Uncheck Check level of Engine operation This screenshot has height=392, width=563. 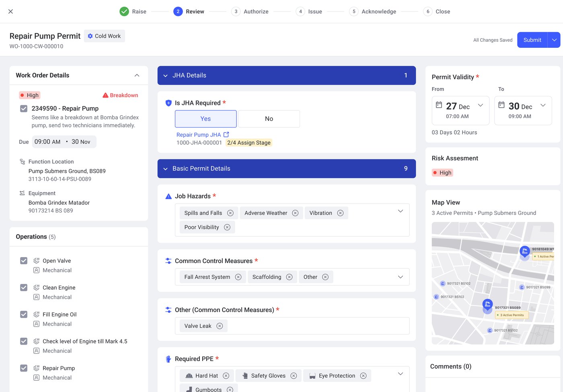pos(24,341)
